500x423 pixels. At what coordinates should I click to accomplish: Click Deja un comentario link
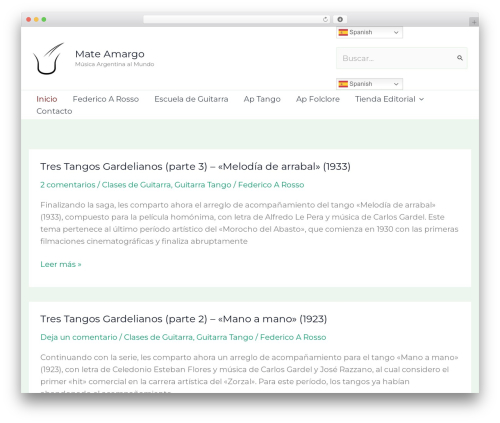point(79,337)
